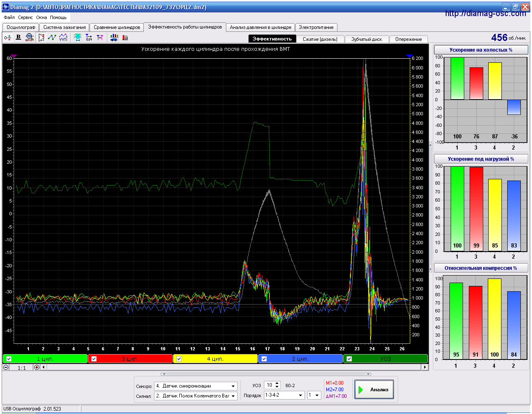This screenshot has height=414, width=532.
Task: Select the Сжатие (дизель) sub-tab
Action: tap(320, 39)
